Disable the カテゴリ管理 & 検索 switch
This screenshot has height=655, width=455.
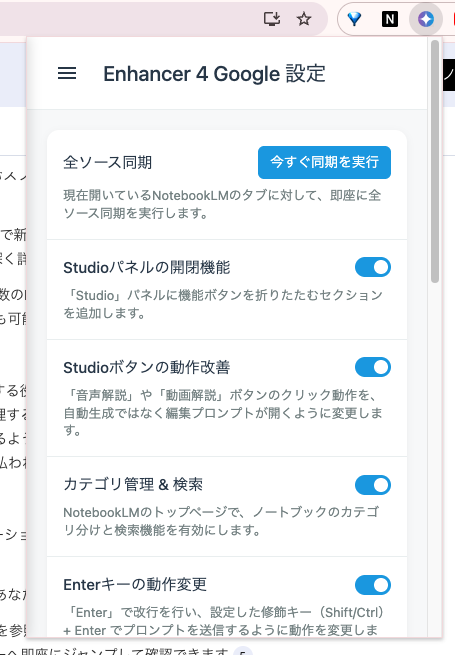(373, 485)
